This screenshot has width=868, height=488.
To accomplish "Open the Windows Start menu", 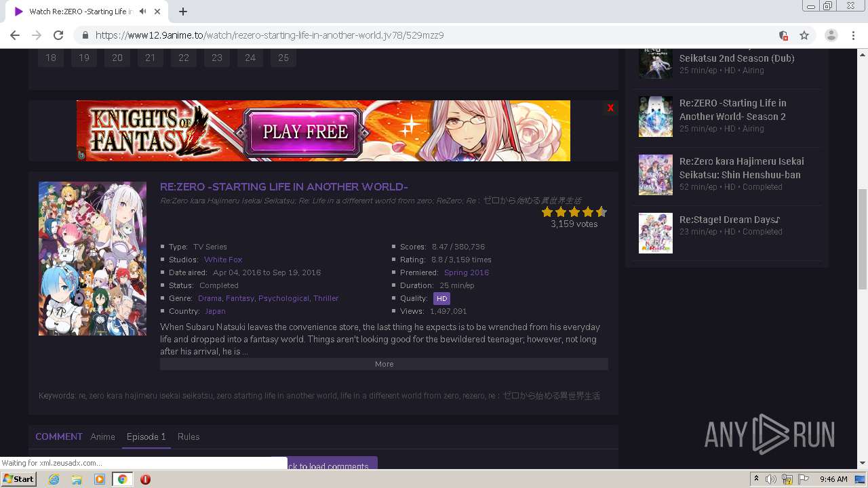I will click(18, 479).
